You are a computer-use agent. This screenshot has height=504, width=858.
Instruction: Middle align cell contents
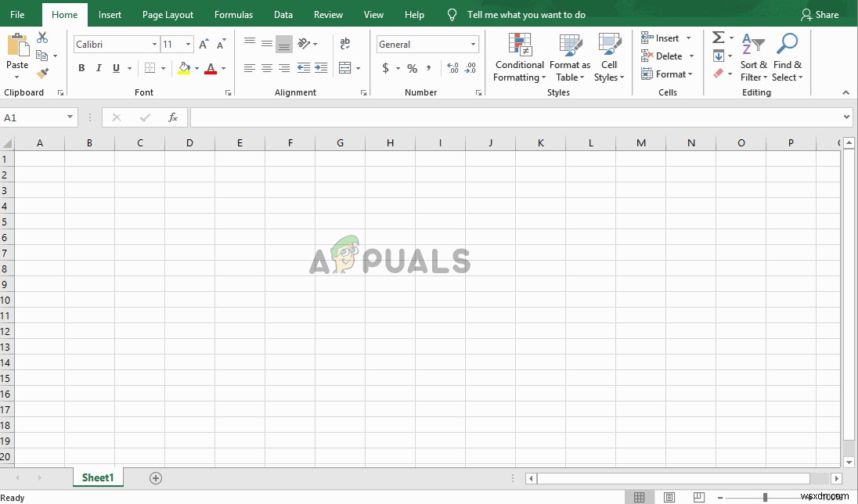[x=267, y=44]
